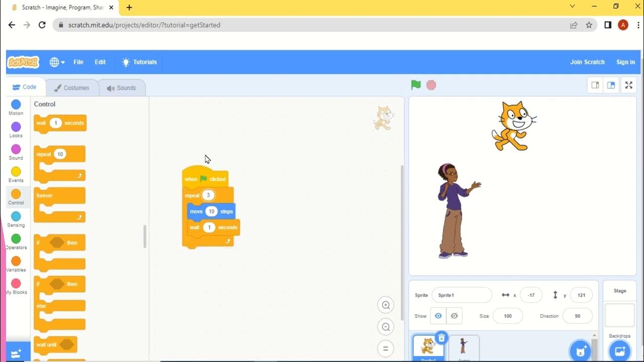Open the Sound blocks category

pos(16,152)
